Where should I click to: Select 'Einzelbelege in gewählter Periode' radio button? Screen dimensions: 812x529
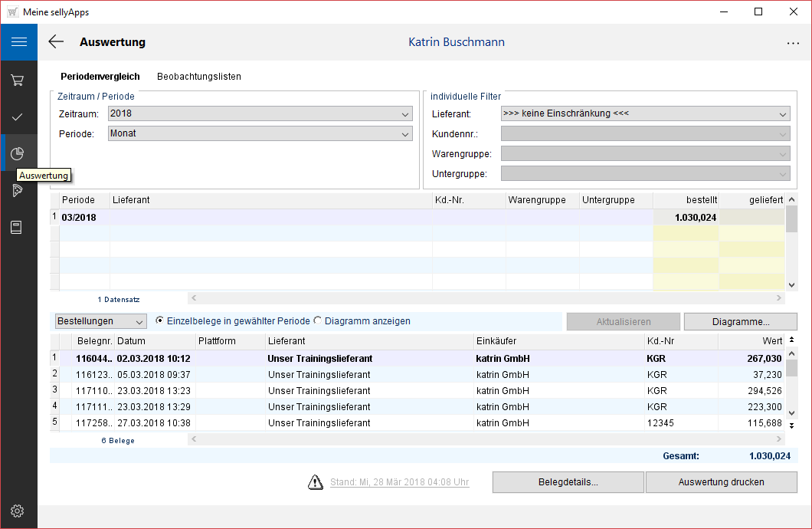159,321
